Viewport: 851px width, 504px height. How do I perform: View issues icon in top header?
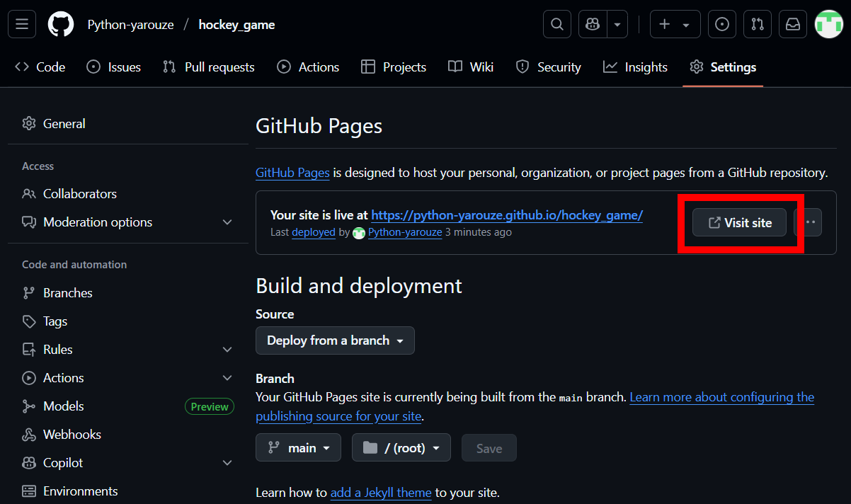tap(722, 25)
